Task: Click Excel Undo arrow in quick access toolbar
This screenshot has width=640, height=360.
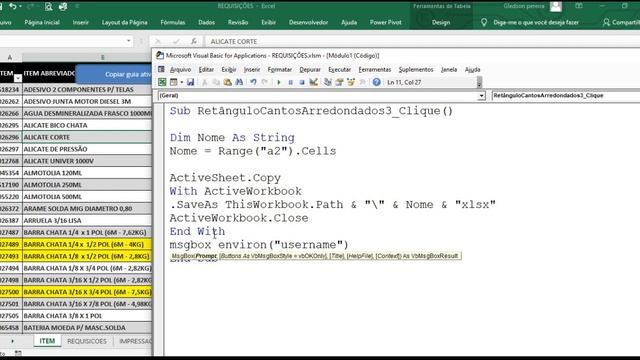Action: pos(13,6)
